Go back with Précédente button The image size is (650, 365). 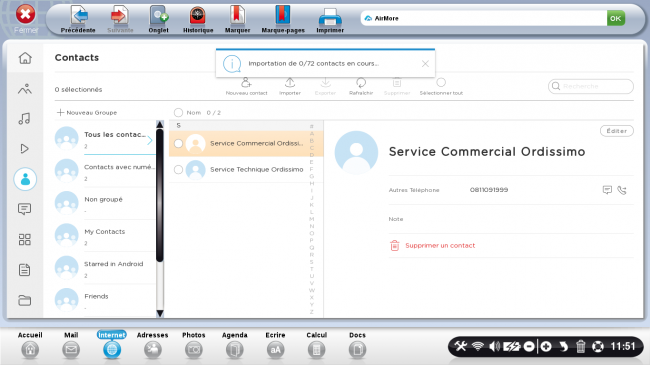point(78,19)
